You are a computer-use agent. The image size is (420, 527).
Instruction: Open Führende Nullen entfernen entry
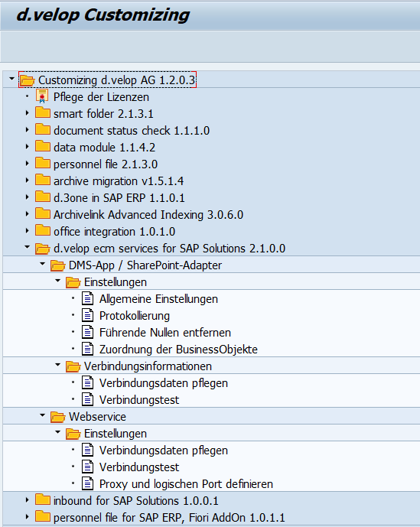(x=165, y=333)
